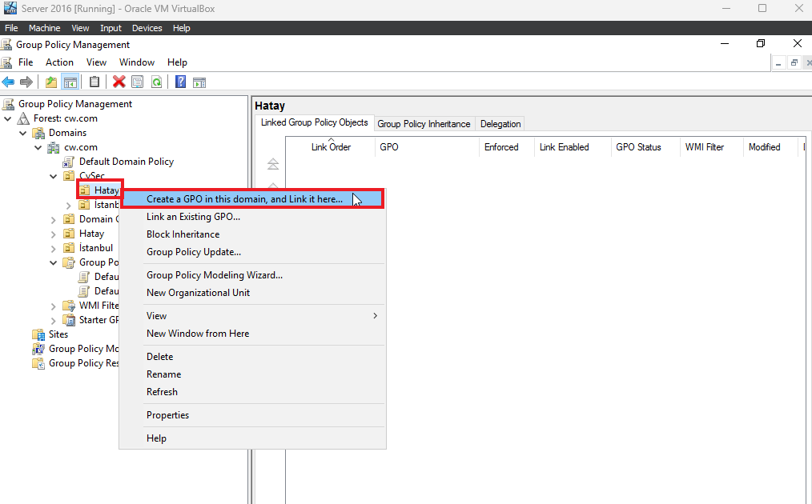Expand the top-level İstanbul OU
Viewport: 812px width, 504px height.
(x=53, y=249)
